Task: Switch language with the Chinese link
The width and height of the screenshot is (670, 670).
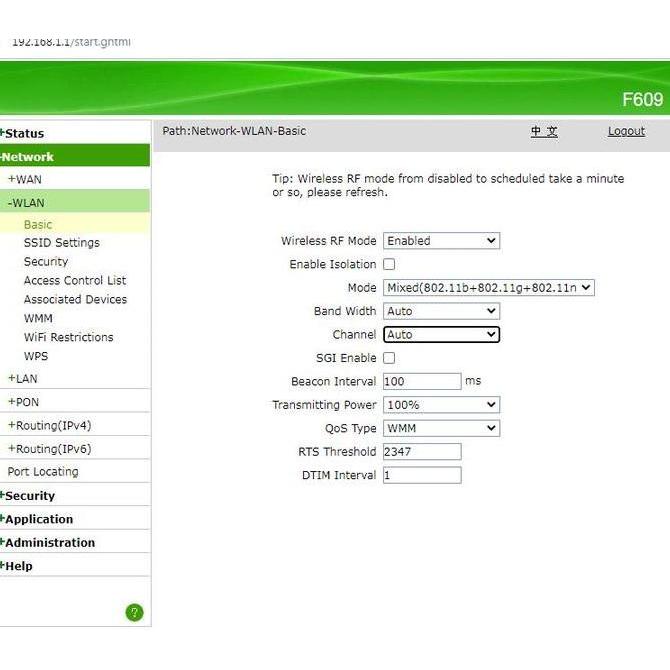Action: coord(544,131)
